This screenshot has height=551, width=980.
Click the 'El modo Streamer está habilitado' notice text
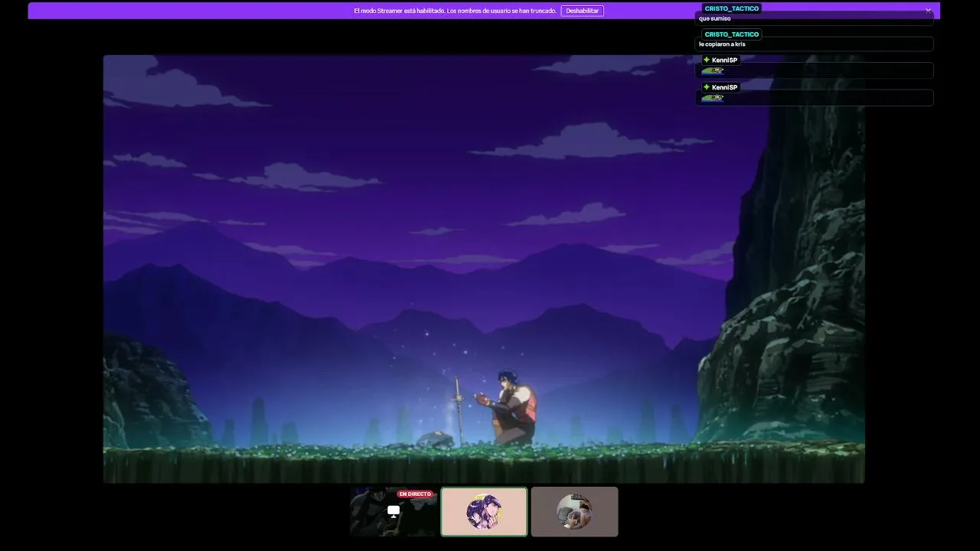point(455,11)
